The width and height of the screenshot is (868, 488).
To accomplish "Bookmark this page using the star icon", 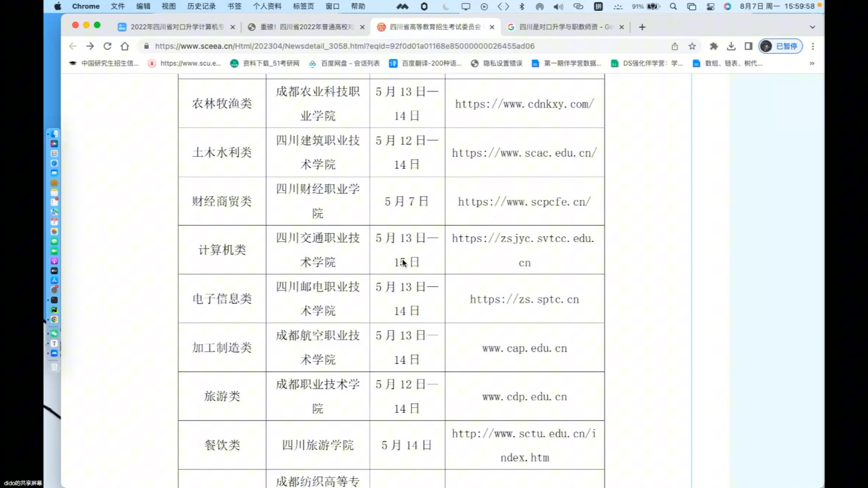I will pos(692,46).
